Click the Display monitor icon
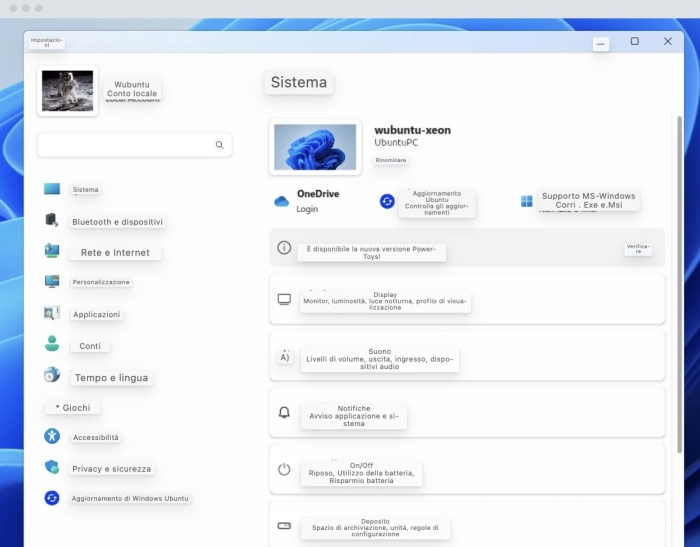Image resolution: width=700 pixels, height=547 pixels. pos(284,299)
